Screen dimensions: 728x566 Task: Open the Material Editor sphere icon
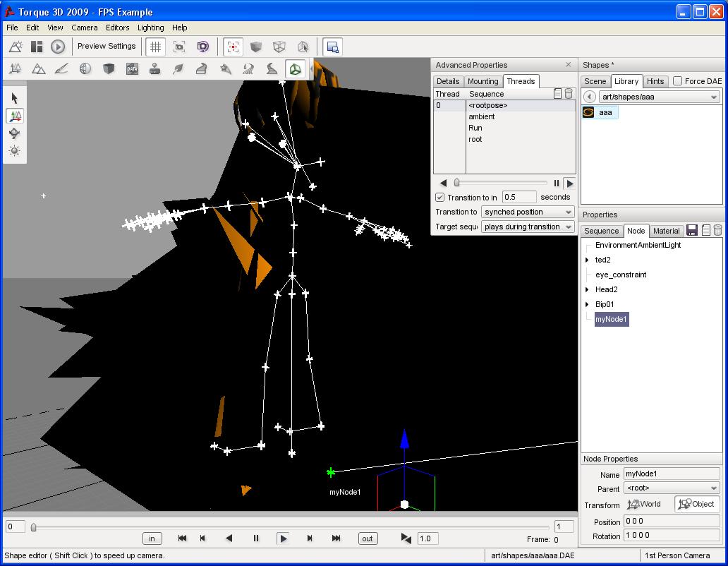pyautogui.click(x=85, y=69)
